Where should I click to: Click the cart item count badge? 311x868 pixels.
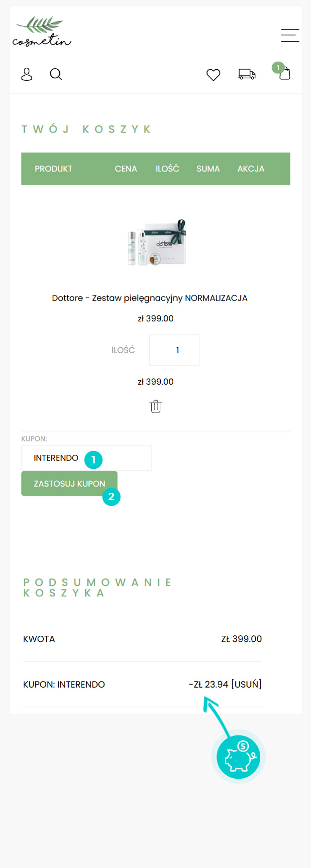pyautogui.click(x=278, y=67)
